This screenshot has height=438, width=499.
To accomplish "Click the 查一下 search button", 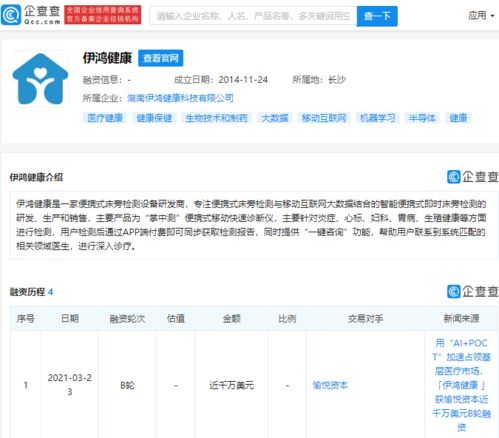I will coord(377,16).
